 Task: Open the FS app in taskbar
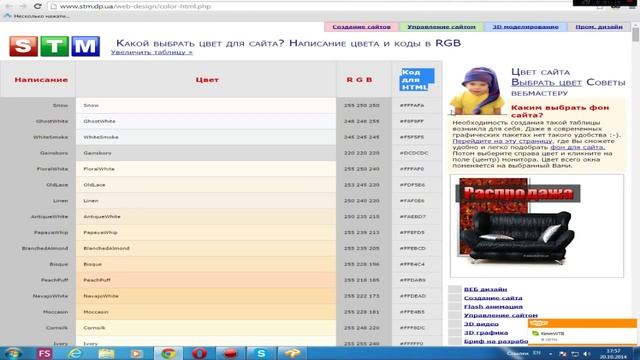coord(44,353)
